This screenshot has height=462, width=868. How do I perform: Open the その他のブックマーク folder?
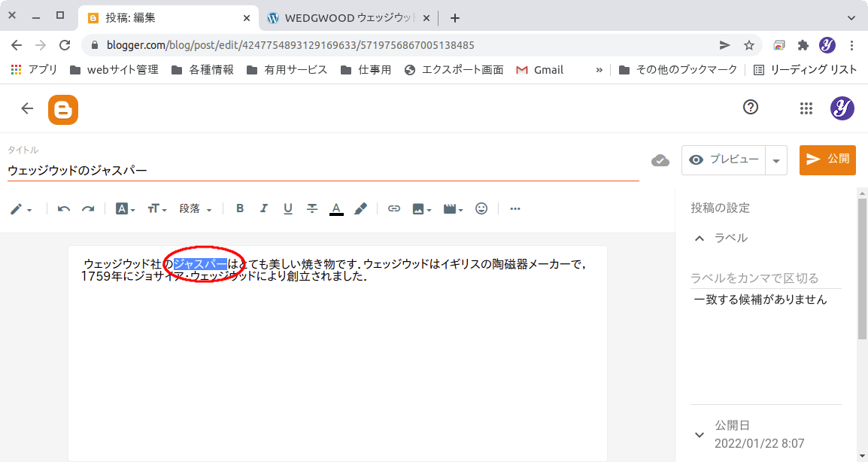coord(678,70)
